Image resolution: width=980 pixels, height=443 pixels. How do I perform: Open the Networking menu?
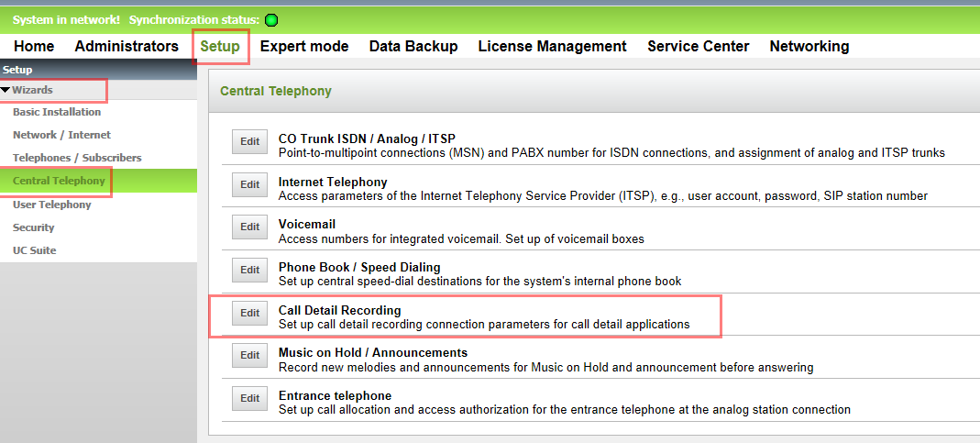click(x=809, y=46)
